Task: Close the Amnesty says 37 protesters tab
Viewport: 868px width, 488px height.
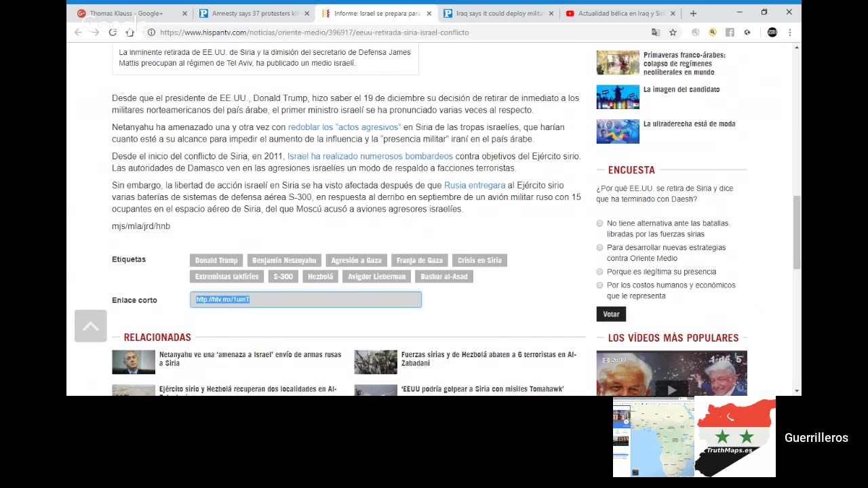Action: pos(307,13)
